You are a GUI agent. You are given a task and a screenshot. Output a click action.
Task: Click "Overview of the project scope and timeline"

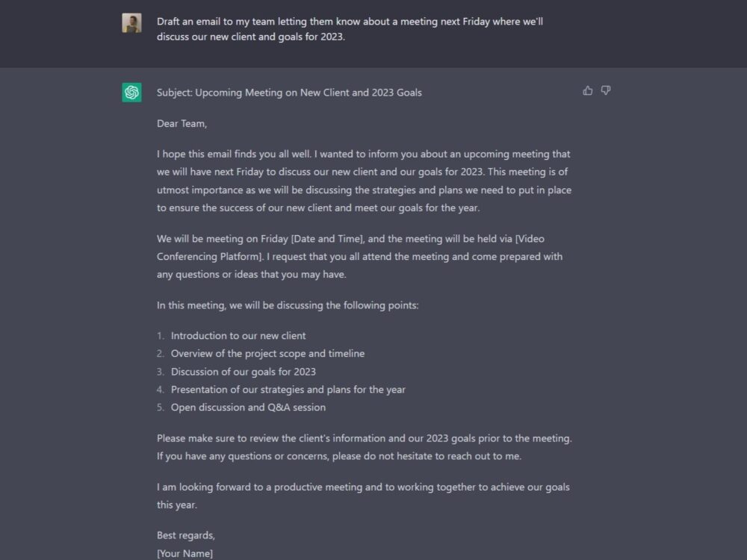[267, 354]
